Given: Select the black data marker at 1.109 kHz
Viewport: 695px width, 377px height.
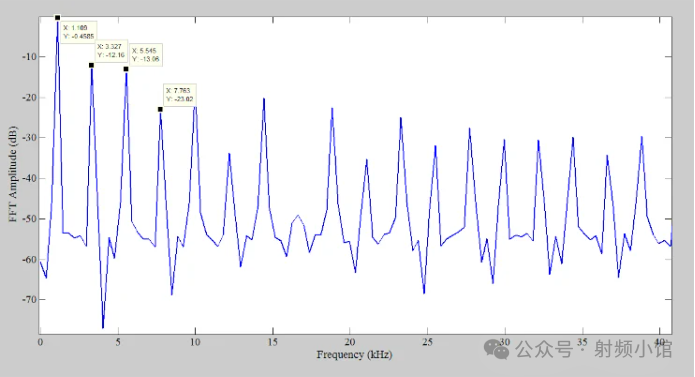Looking at the screenshot, I should click(x=58, y=18).
